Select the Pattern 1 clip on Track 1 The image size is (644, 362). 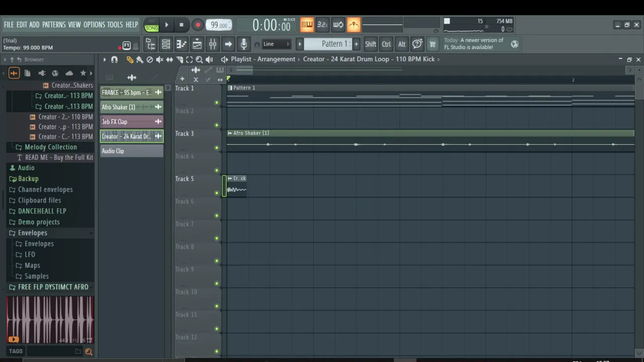430,96
